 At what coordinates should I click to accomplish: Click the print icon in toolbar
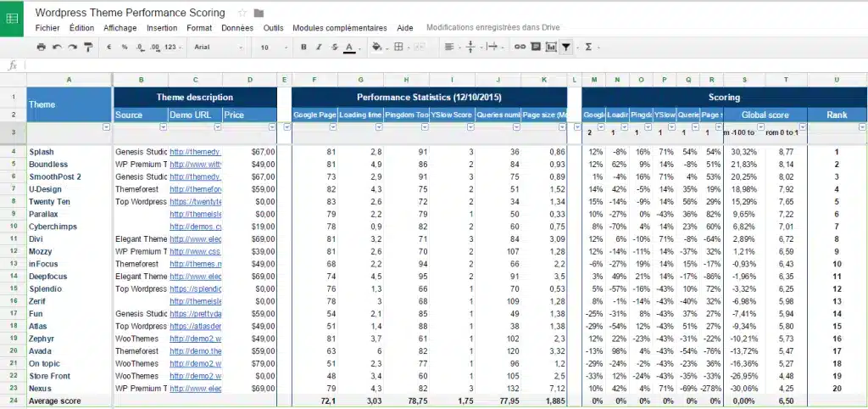pyautogui.click(x=42, y=48)
